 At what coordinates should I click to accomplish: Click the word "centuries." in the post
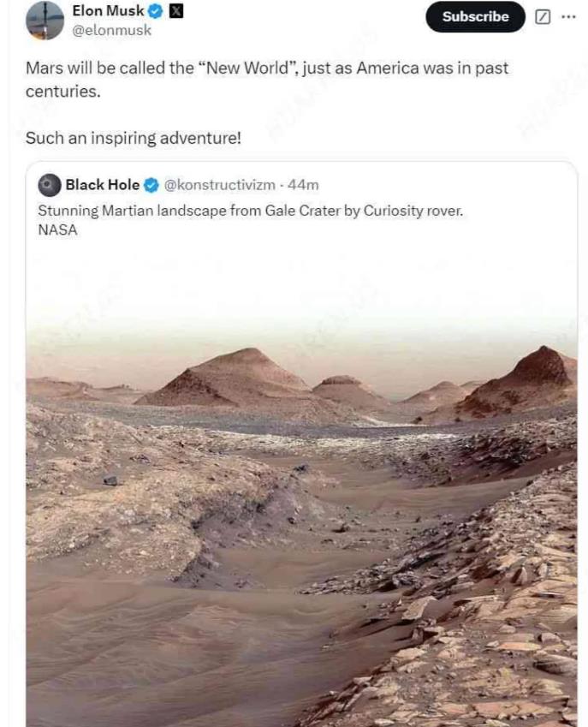click(62, 91)
